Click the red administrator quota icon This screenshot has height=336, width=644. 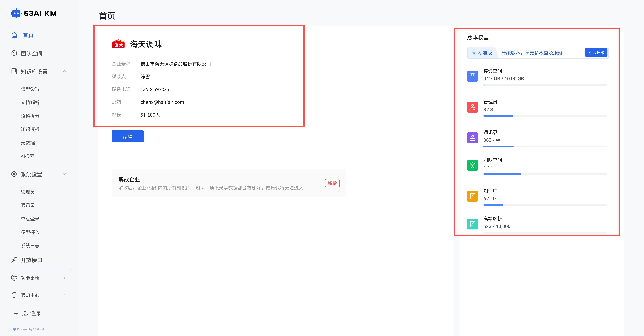click(472, 107)
